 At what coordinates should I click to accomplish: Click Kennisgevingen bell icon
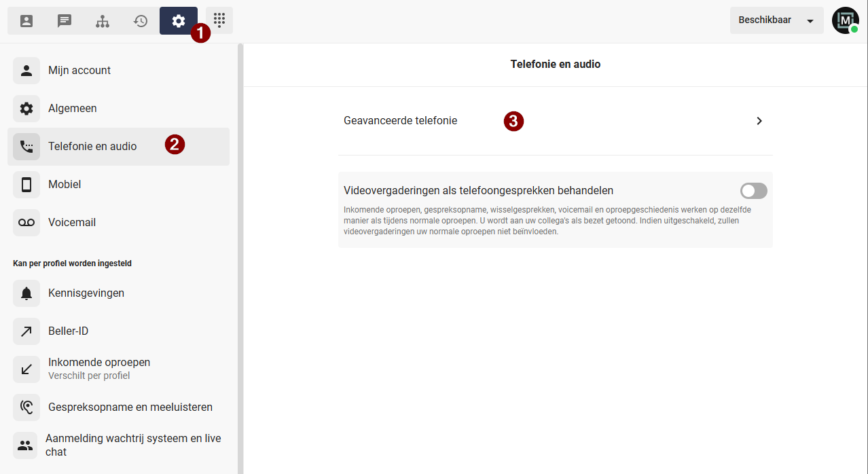(26, 293)
